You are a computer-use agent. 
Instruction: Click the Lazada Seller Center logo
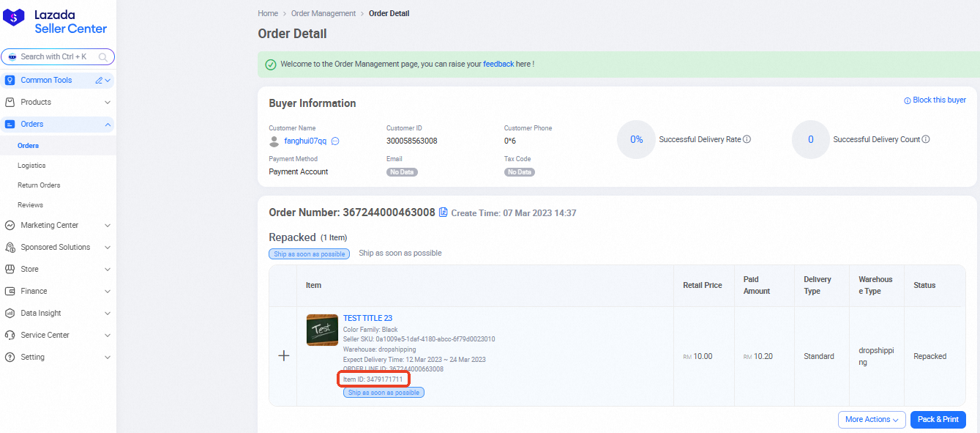57,22
